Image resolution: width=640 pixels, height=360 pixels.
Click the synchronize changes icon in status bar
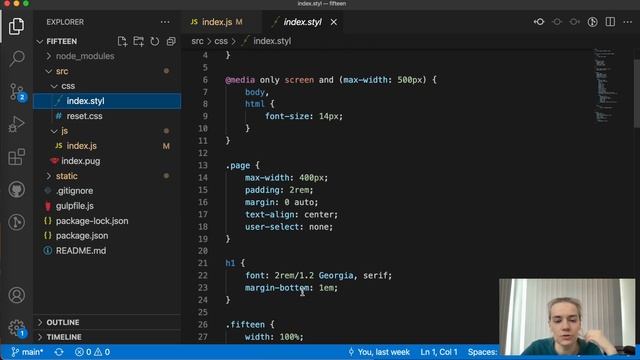pos(59,352)
